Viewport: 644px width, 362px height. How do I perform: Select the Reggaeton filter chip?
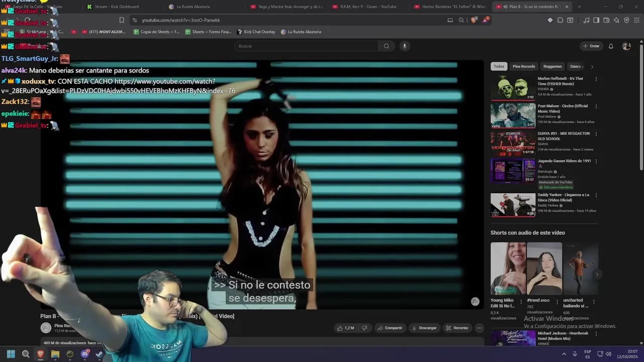tap(552, 66)
